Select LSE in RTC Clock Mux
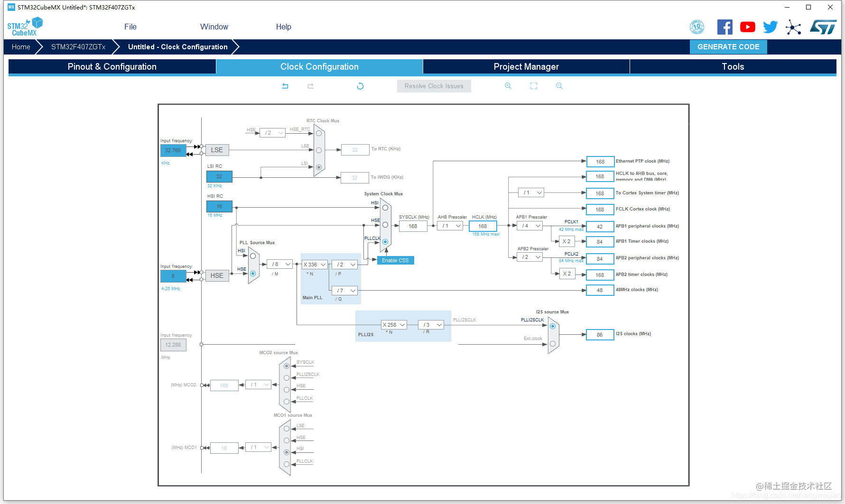This screenshot has width=845, height=504. (319, 150)
